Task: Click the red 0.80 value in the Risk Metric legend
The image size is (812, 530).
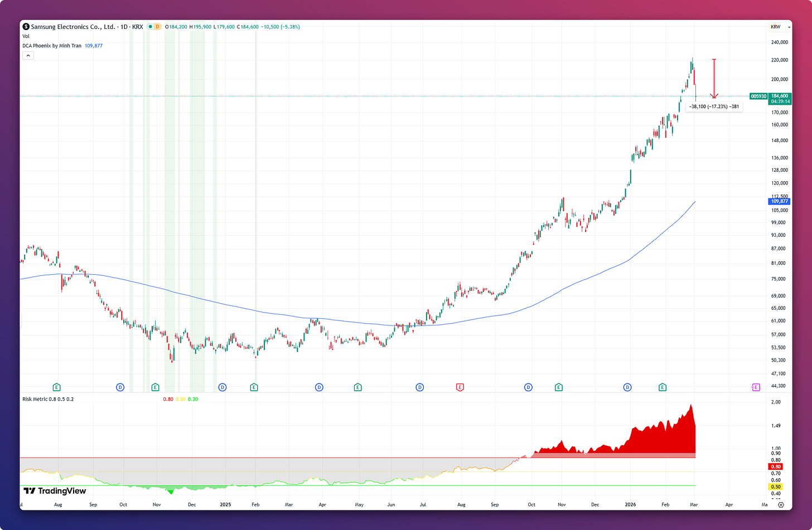Action: (168, 399)
